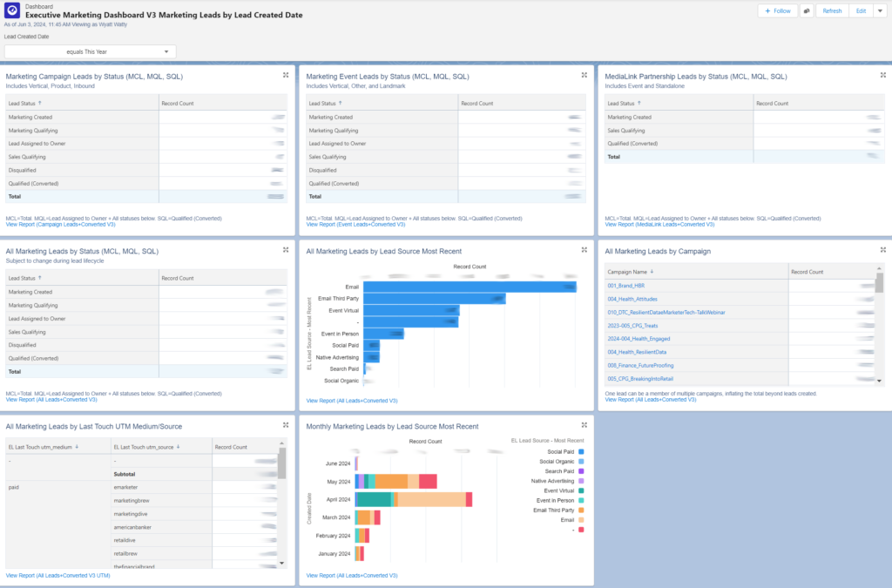The height and width of the screenshot is (588, 892).
Task: Click Marketing Qualifying row in Event Leads table
Action: coord(446,130)
